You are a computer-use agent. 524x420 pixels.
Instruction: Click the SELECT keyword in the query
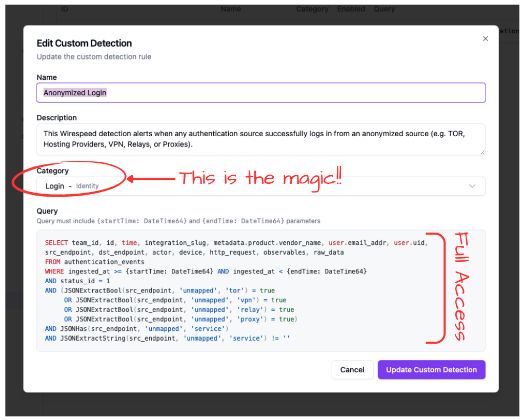pyautogui.click(x=56, y=242)
